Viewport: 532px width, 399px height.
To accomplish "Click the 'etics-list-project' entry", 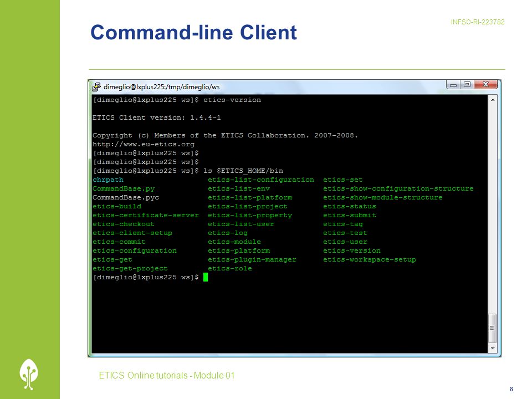I will click(x=248, y=206).
